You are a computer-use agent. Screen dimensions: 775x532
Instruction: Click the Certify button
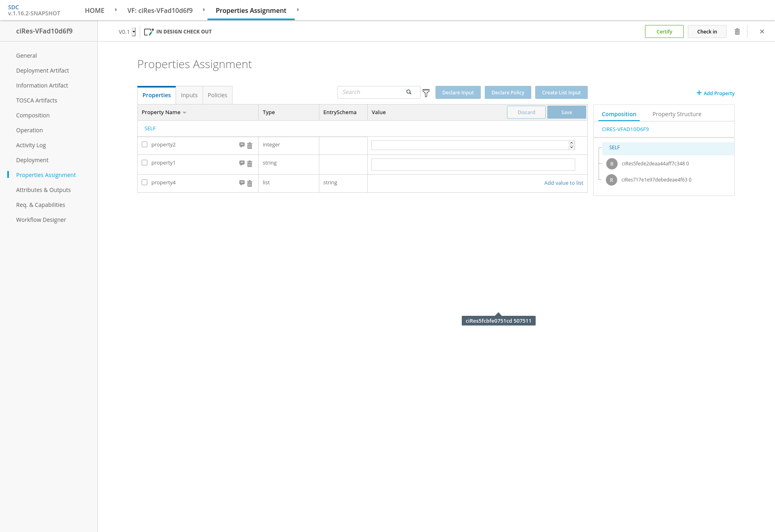(x=664, y=31)
